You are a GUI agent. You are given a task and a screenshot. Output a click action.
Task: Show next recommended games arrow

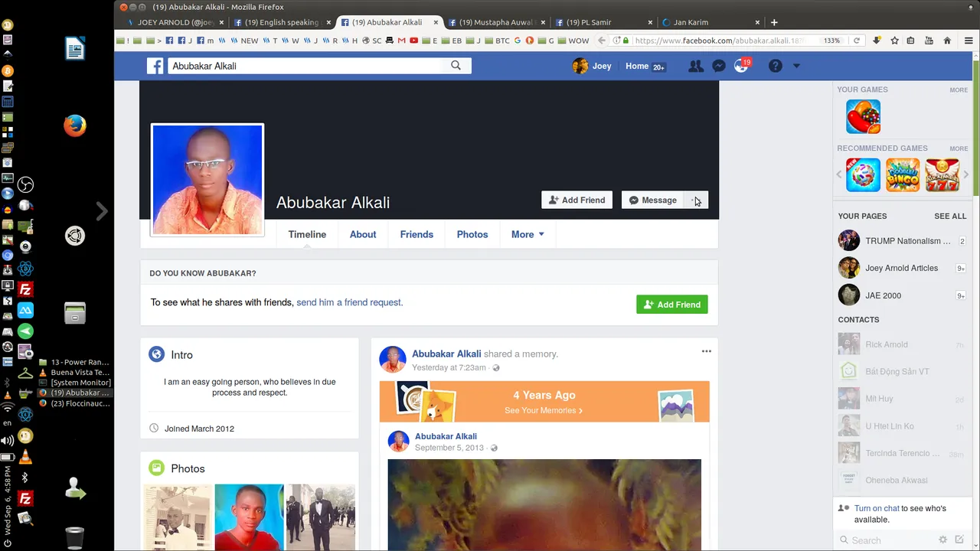(965, 175)
